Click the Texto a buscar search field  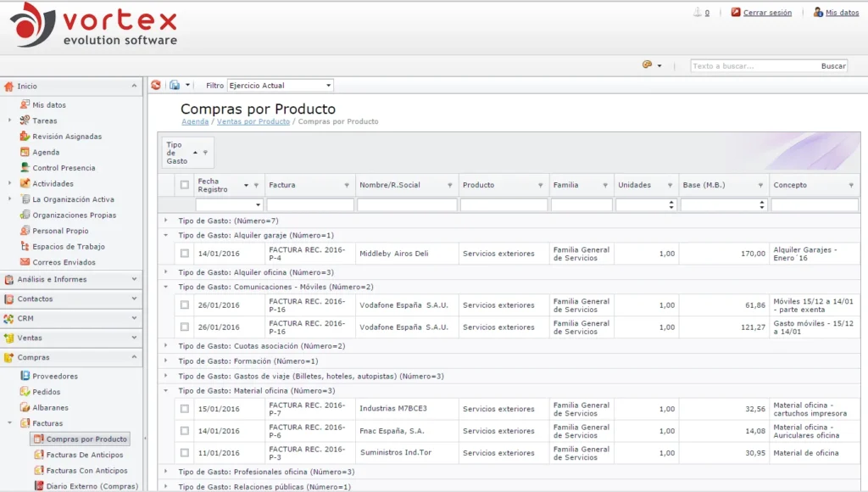(754, 66)
